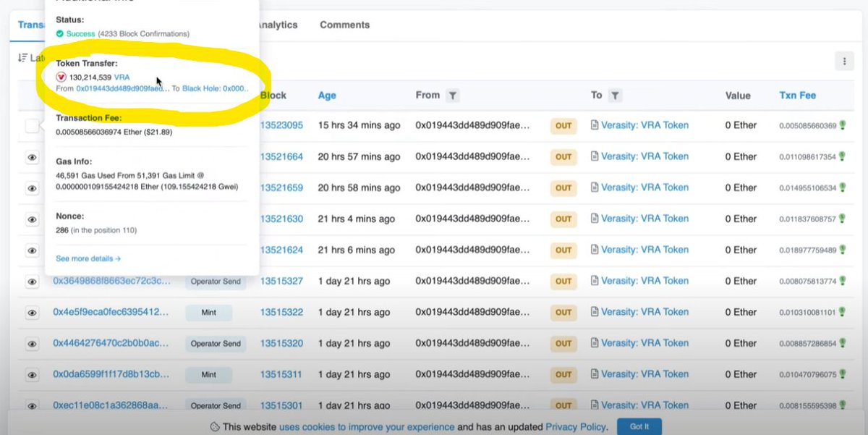Toggle eye preview for block 13521659 row
Viewport: 868px width, 435px height.
click(32, 188)
